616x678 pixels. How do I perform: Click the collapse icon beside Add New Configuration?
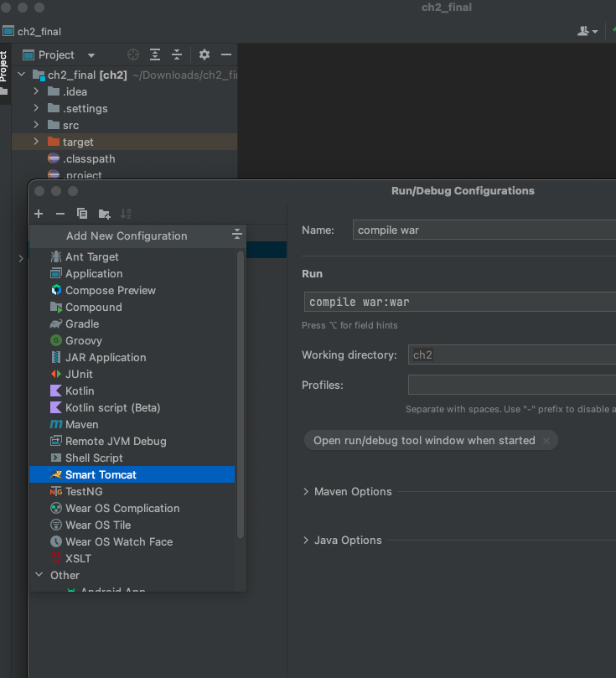point(237,234)
